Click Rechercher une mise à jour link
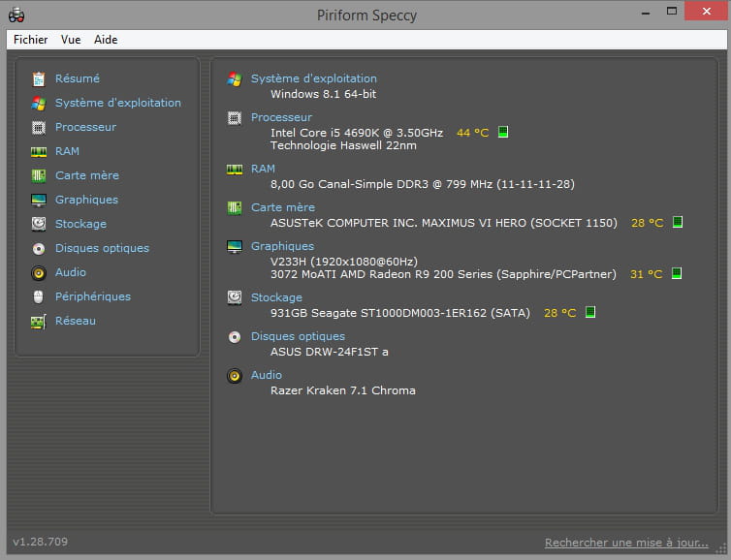Screen dimensions: 731x560 coord(626,543)
